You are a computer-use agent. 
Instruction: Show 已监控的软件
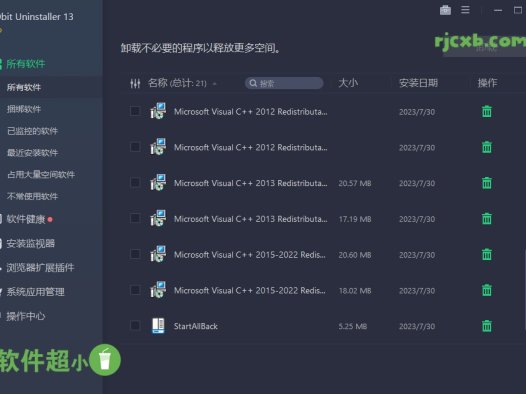(x=32, y=131)
